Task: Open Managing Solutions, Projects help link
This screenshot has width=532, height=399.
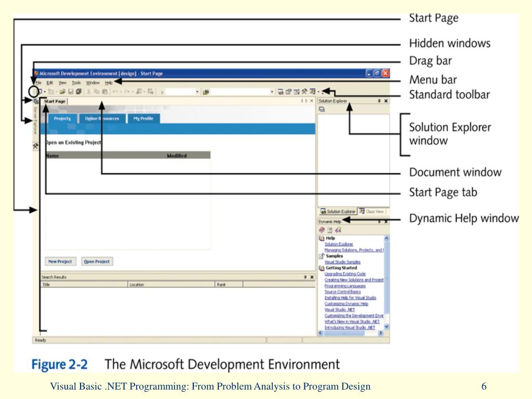Action: pos(354,250)
